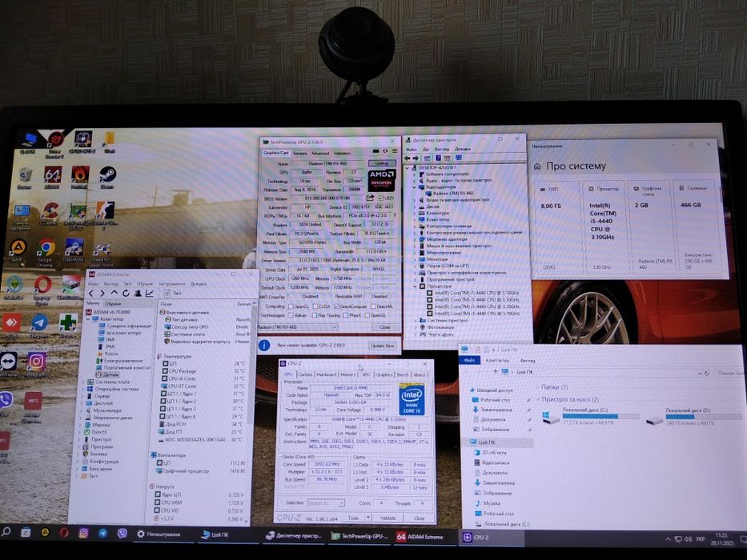
Task: Click AIDA64 toolbar graph icon
Action: click(x=149, y=294)
